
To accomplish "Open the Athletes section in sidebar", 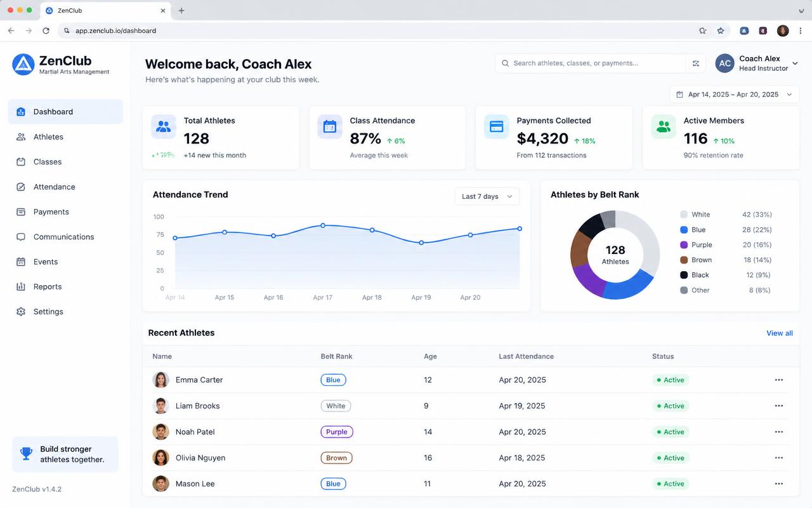I will [x=65, y=137].
